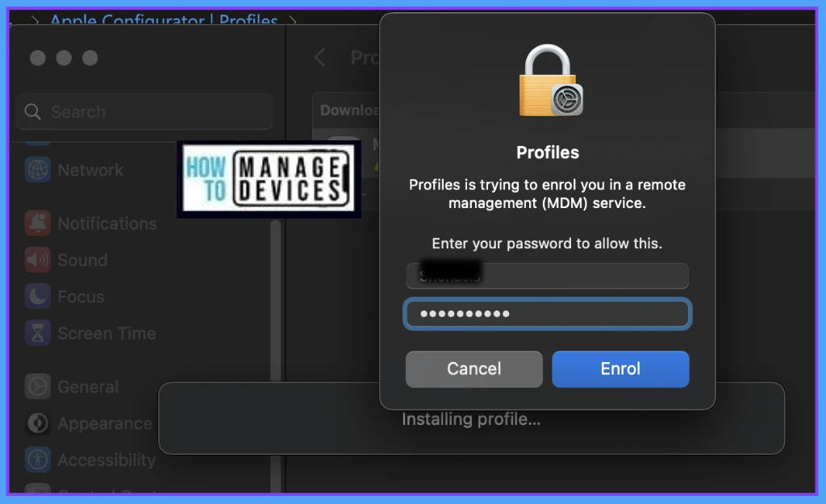This screenshot has height=504, width=826.
Task: Open the Screen Time hourglass icon
Action: pos(37,333)
